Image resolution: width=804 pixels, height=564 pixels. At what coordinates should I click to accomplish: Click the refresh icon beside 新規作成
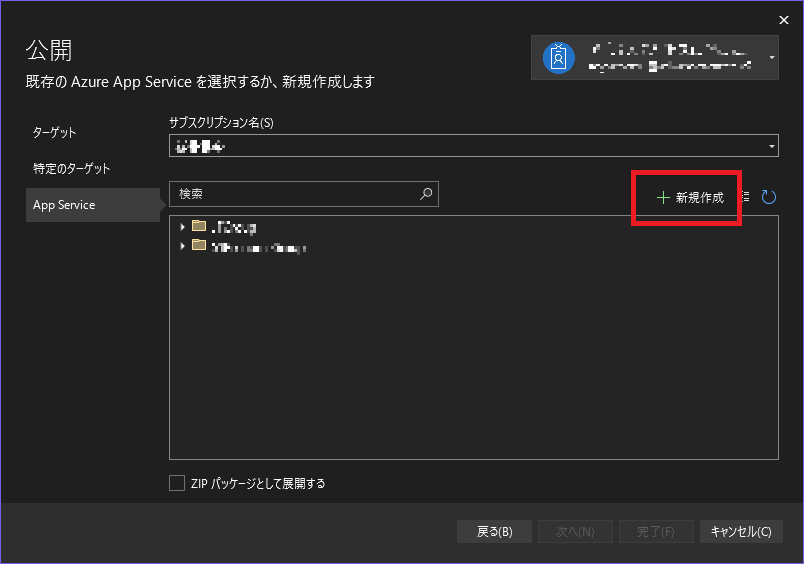point(769,197)
